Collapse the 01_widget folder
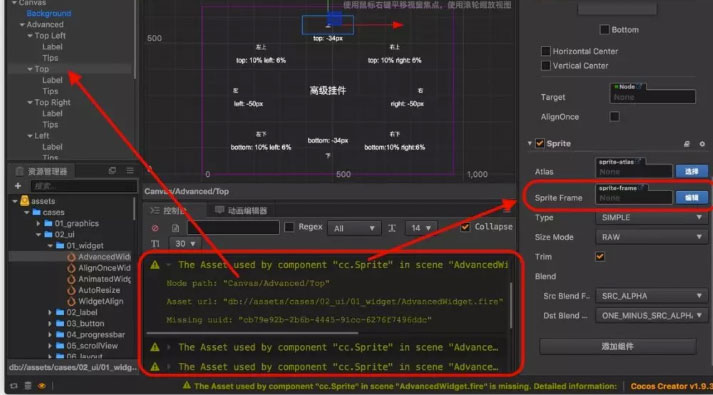Screen dimensions: 713x395 point(50,245)
